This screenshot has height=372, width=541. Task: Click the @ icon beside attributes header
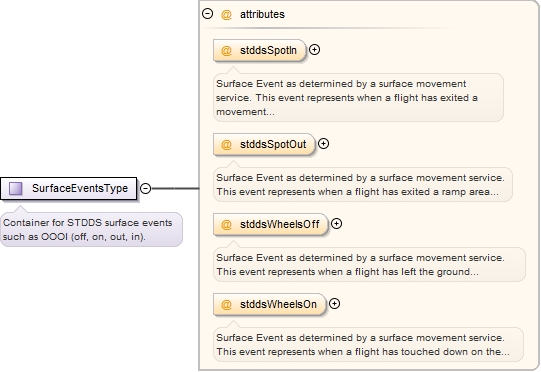[x=226, y=14]
